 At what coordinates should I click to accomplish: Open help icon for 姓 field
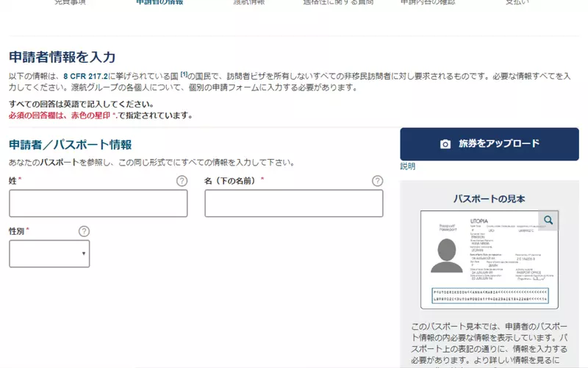click(x=182, y=181)
